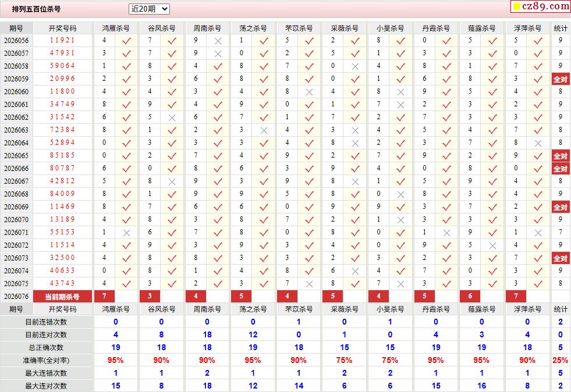Viewport: 571px width, 392px height.
Task: Click the red check for 鸿雁杀号 in row 2026059
Action: click(x=126, y=79)
